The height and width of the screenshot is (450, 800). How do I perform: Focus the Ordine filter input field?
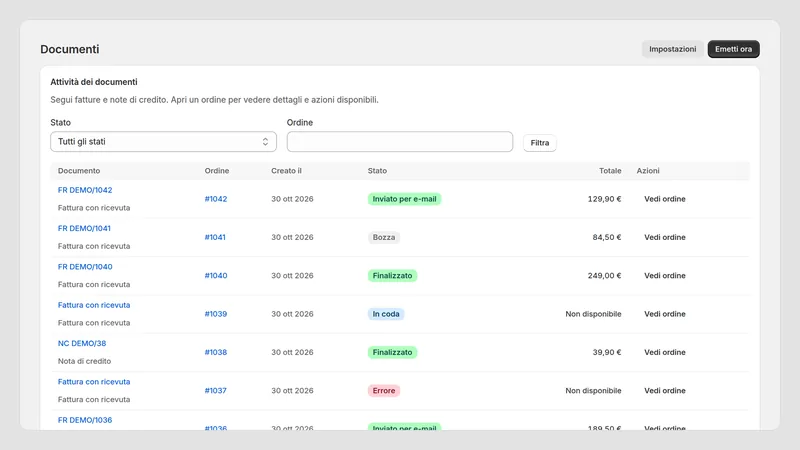click(x=399, y=142)
